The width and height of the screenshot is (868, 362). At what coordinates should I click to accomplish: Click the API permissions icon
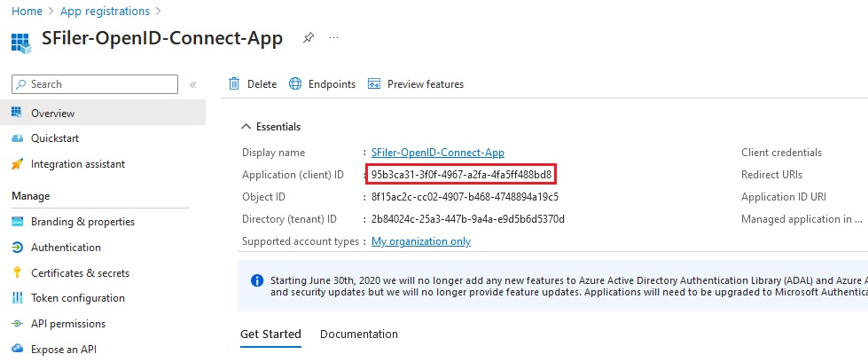coord(17,324)
